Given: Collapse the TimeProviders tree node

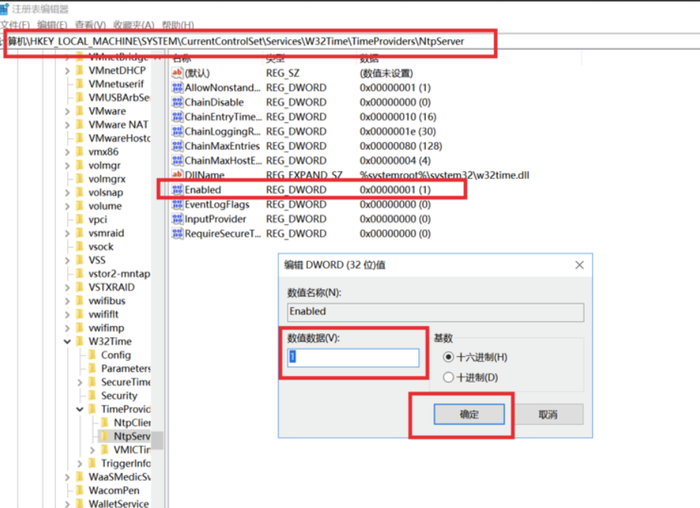Looking at the screenshot, I should click(x=79, y=409).
